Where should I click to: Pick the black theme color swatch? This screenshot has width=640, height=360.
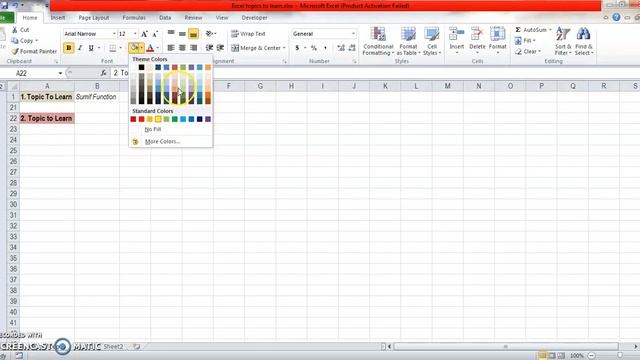click(x=141, y=67)
